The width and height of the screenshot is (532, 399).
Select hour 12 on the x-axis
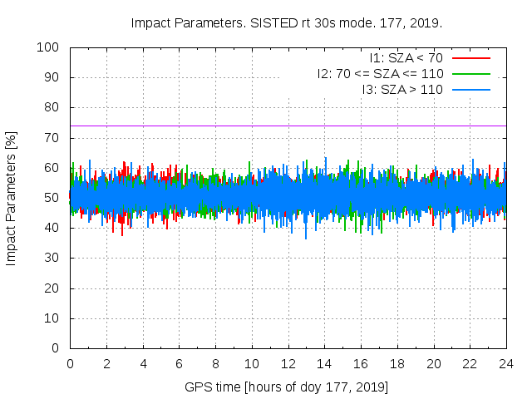[288, 363]
